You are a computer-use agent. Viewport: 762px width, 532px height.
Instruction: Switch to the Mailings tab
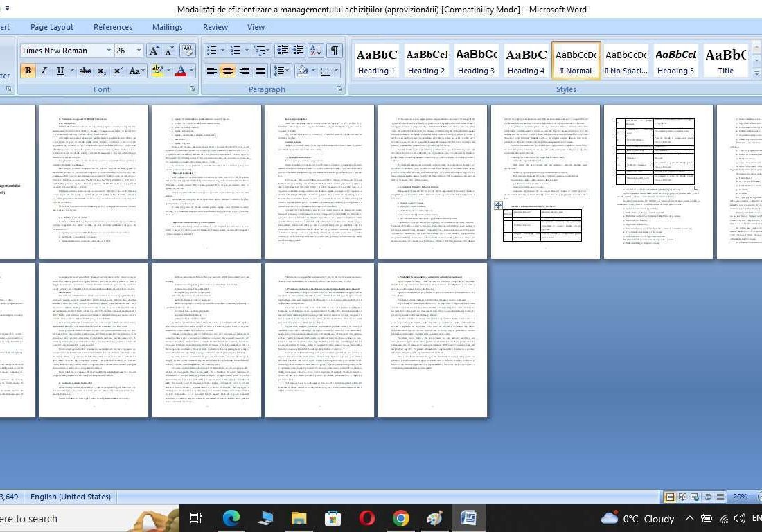[x=167, y=27]
